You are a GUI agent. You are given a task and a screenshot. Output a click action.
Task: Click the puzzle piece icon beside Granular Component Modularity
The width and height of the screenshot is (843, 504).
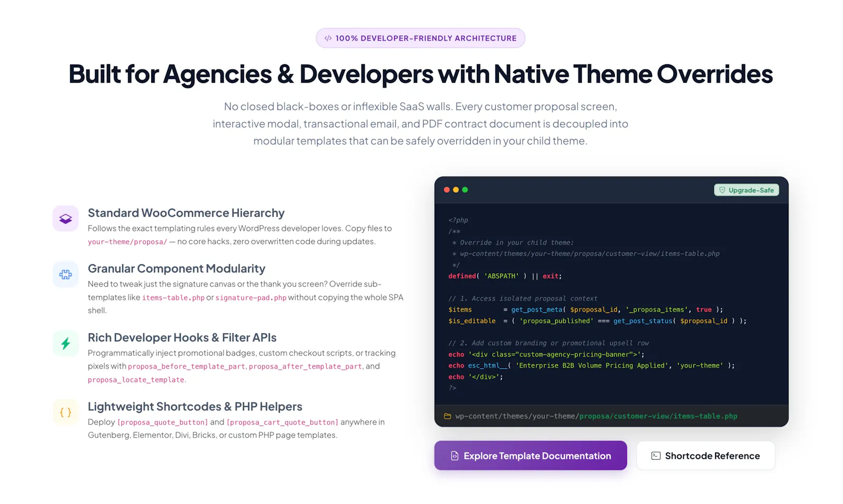(65, 274)
